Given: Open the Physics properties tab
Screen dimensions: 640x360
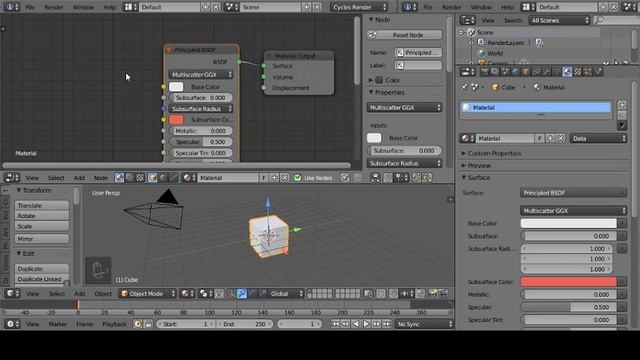Looking at the screenshot, I should [x=599, y=72].
